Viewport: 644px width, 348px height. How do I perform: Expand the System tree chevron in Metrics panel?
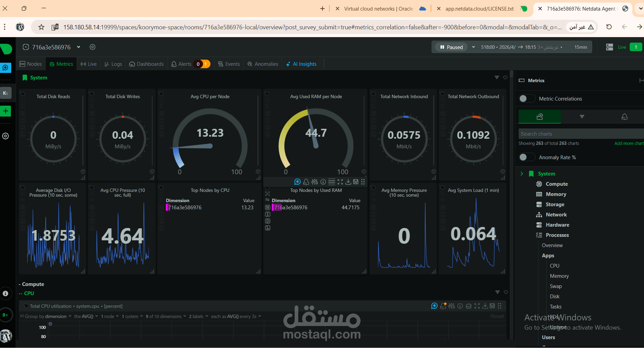pyautogui.click(x=522, y=174)
